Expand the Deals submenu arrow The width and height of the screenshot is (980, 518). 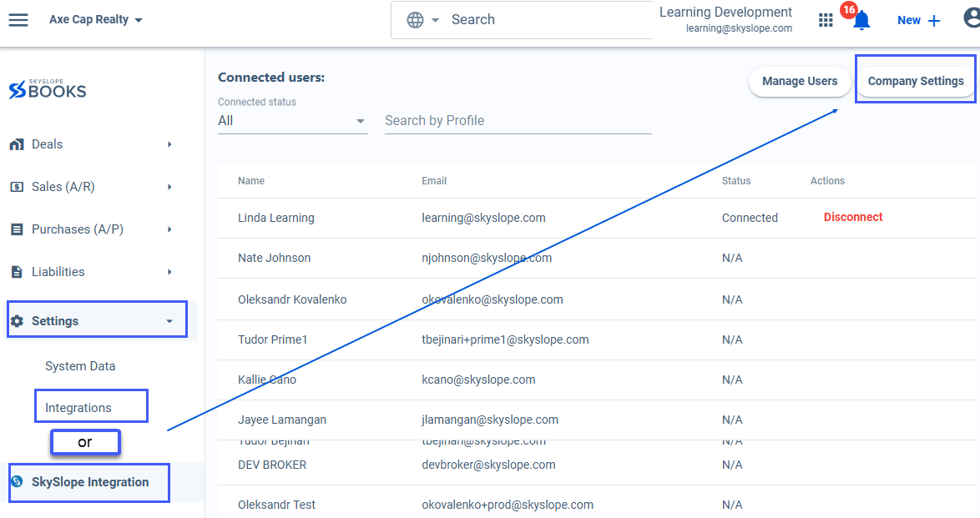[169, 144]
